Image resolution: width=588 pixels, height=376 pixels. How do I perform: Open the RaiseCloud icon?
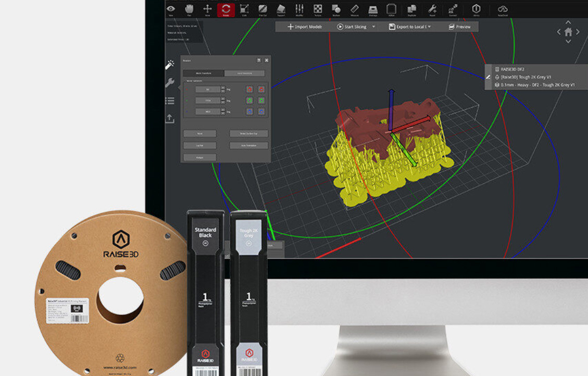tap(502, 8)
